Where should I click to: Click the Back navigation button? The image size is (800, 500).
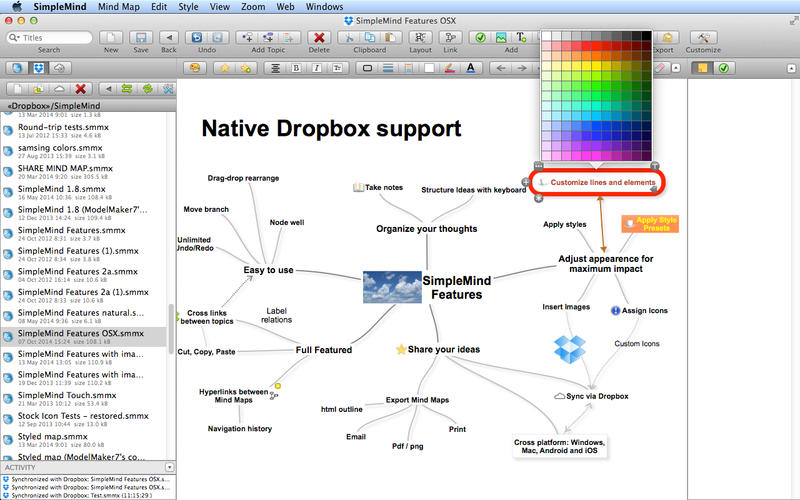(x=169, y=37)
